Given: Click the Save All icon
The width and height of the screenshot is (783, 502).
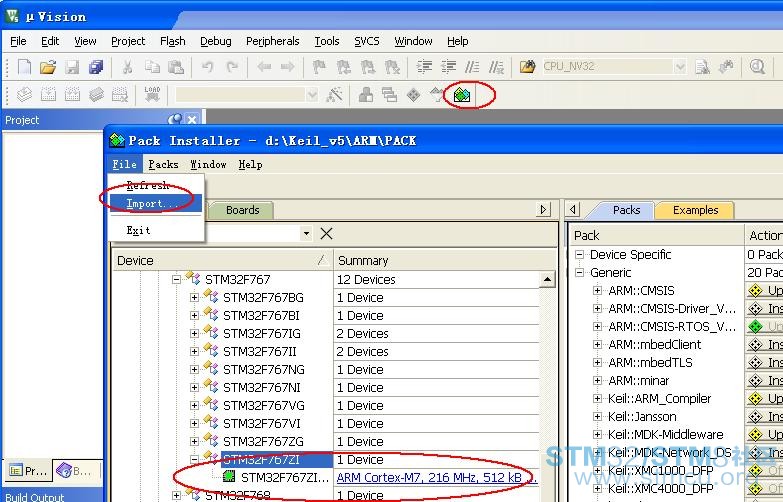Looking at the screenshot, I should click(96, 66).
